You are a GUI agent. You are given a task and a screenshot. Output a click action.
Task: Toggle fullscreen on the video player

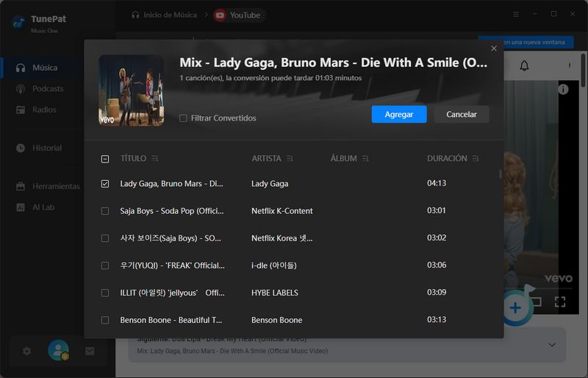click(560, 302)
